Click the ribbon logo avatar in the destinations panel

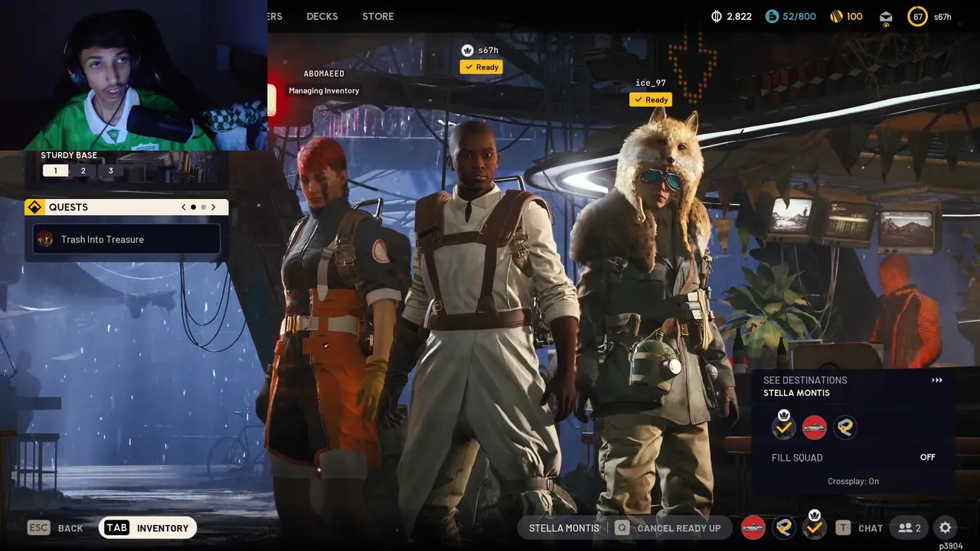pos(844,427)
